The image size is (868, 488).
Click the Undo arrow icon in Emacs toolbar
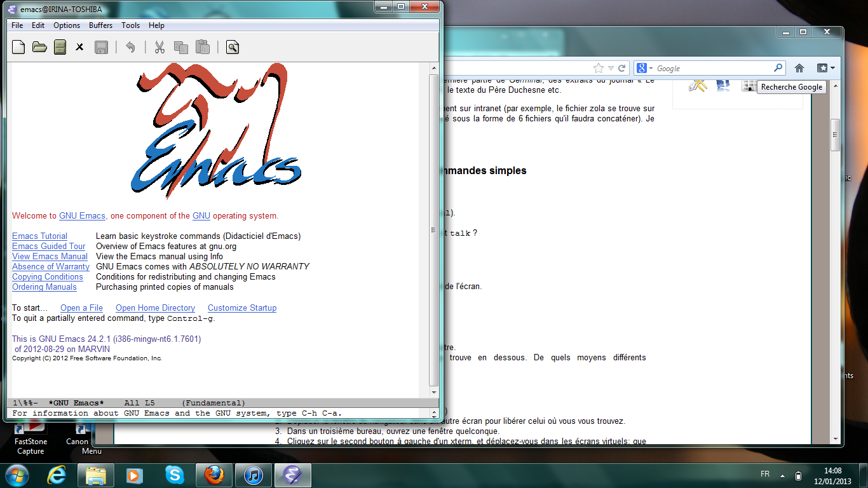(x=130, y=47)
